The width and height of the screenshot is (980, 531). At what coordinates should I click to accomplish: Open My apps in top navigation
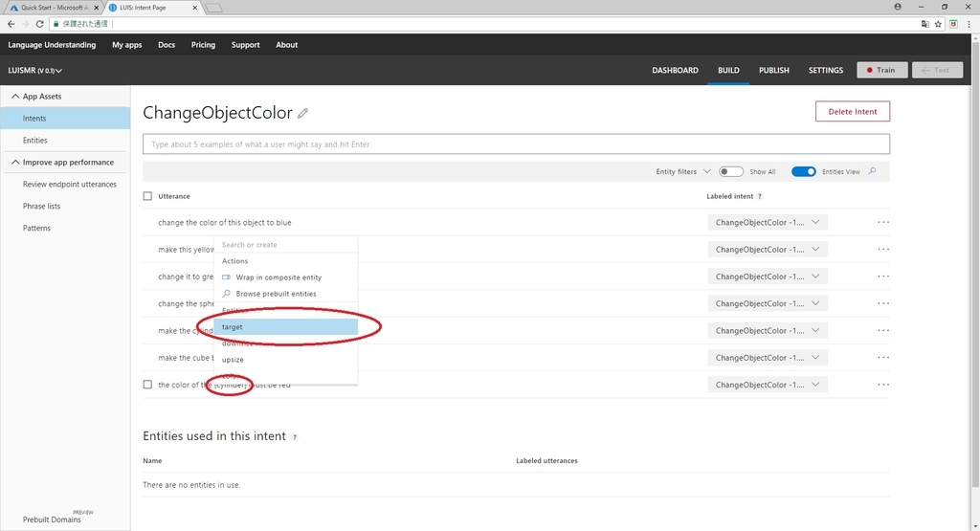pyautogui.click(x=127, y=45)
